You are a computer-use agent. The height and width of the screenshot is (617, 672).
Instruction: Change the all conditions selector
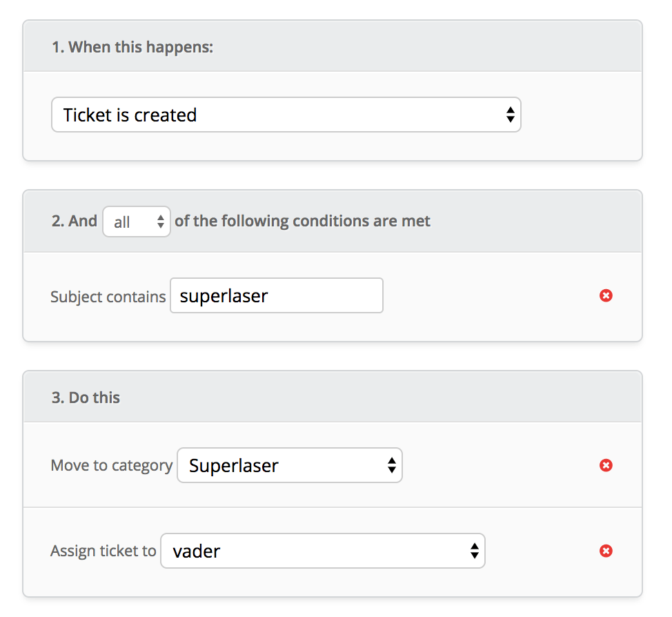[136, 221]
